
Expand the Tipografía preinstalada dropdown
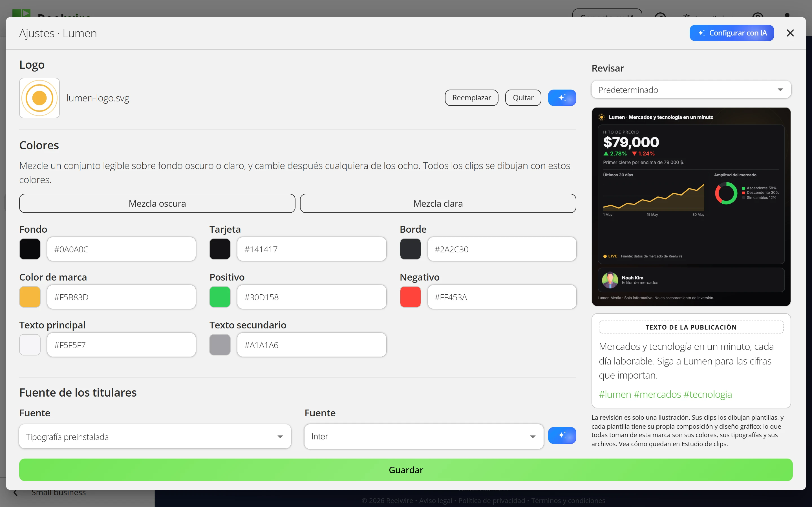coord(155,437)
